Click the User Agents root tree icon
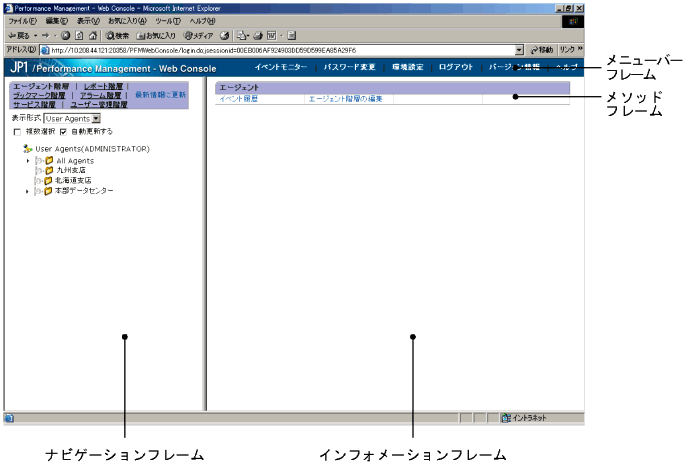 [28, 149]
